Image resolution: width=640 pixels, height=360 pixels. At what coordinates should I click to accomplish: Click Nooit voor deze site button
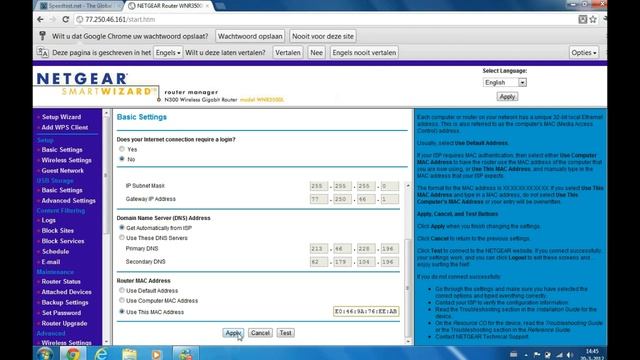323,36
